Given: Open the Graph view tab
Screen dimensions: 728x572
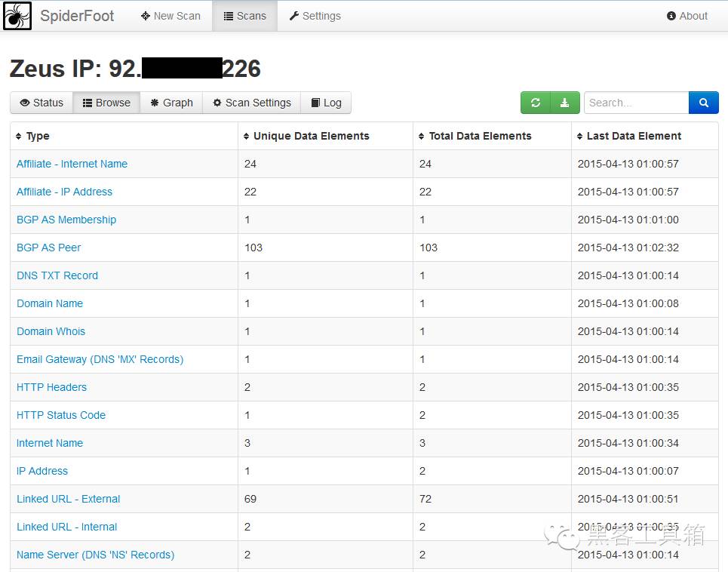Looking at the screenshot, I should tap(171, 103).
